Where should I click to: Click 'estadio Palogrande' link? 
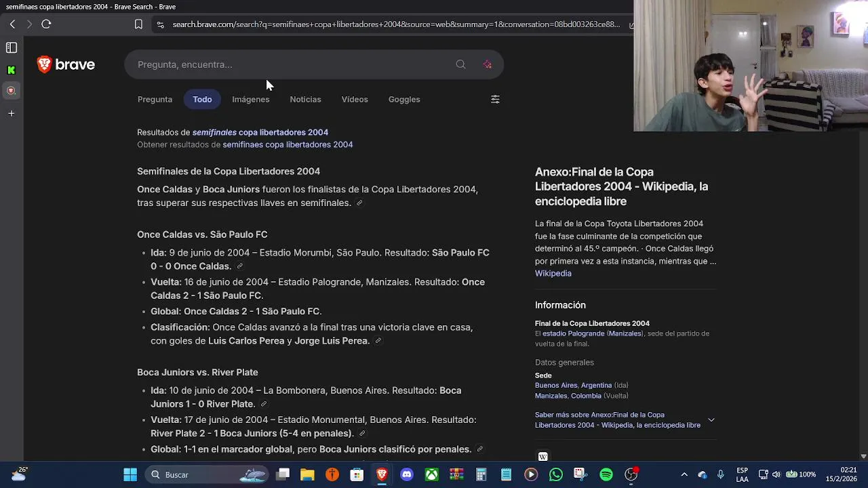(573, 333)
